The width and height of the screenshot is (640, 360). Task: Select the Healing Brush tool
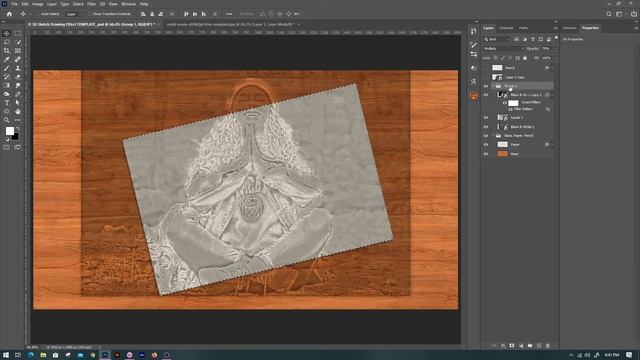[18, 60]
